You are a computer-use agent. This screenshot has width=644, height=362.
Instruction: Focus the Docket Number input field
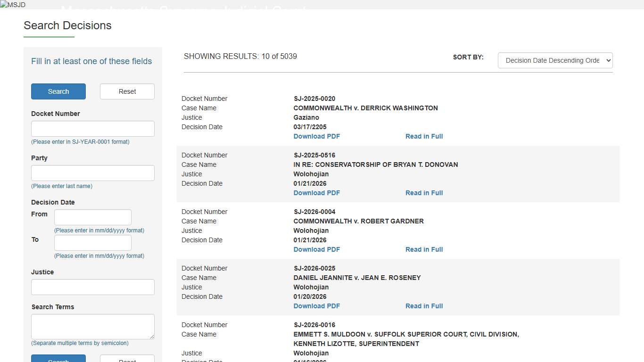93,129
